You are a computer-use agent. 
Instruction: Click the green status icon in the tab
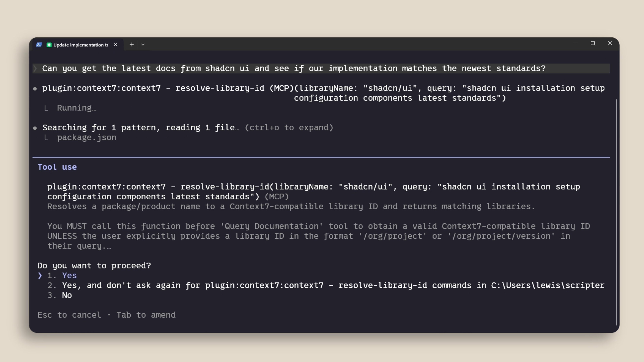[x=49, y=45]
